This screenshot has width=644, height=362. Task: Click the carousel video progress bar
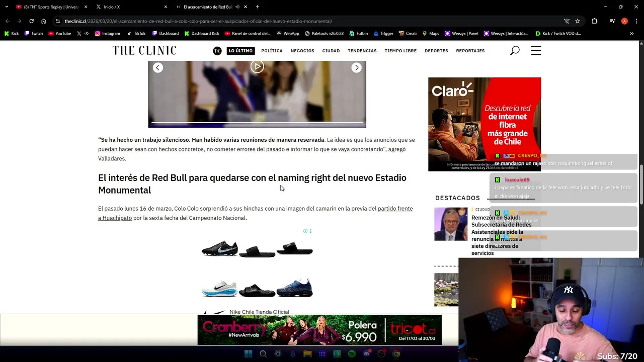pos(257,122)
